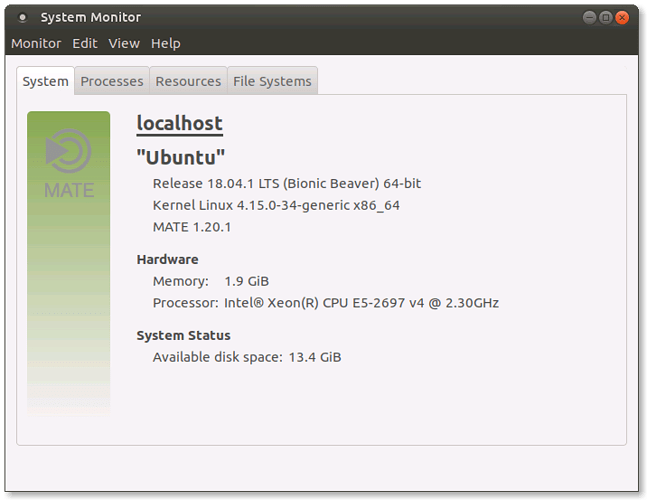The height and width of the screenshot is (500, 647).
Task: Select the System tab
Action: pos(45,81)
